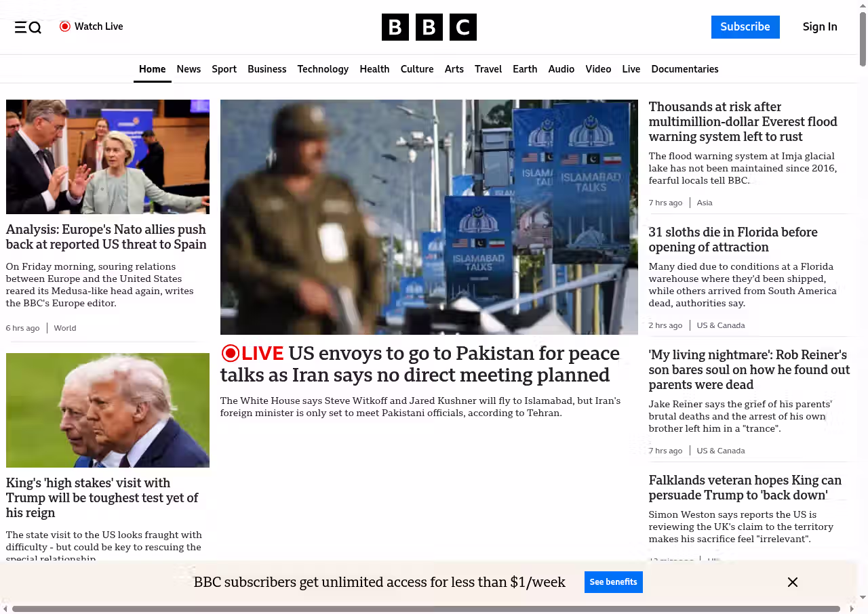Open the Everest flood warning system headline
The height and width of the screenshot is (614, 868).
pyautogui.click(x=743, y=122)
